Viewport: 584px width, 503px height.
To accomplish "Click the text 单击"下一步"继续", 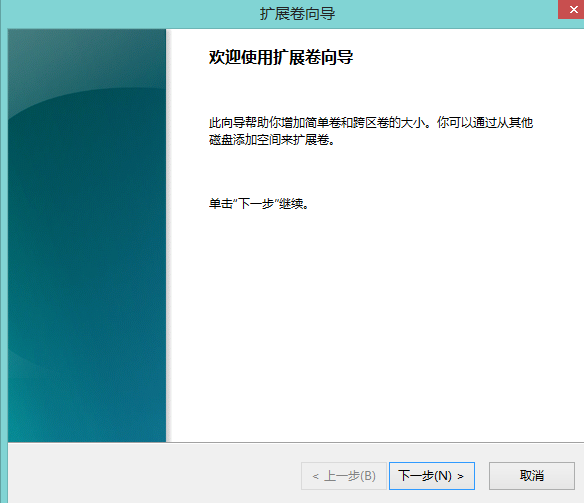I will [259, 204].
